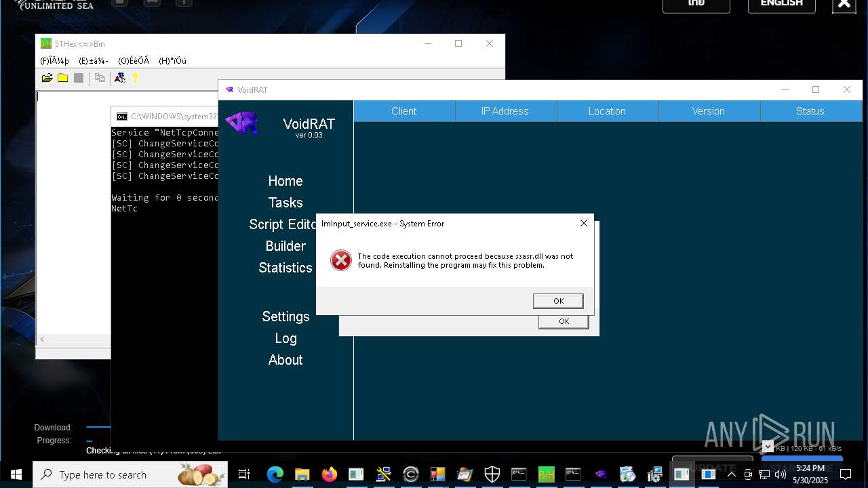Open the (E) menu in 51Hex window
Screen dimensions: 868x488
94,60
